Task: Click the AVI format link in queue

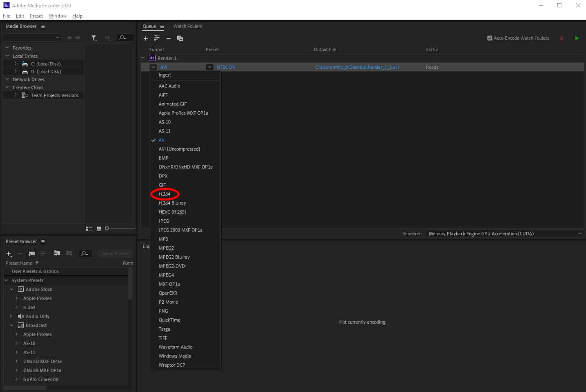Action: [x=164, y=67]
